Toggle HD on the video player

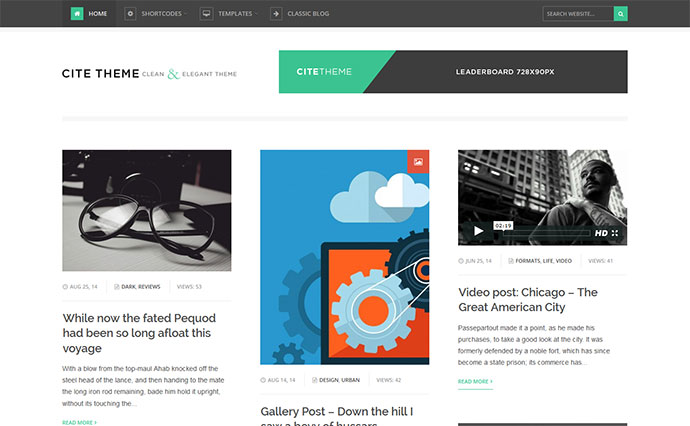[601, 233]
